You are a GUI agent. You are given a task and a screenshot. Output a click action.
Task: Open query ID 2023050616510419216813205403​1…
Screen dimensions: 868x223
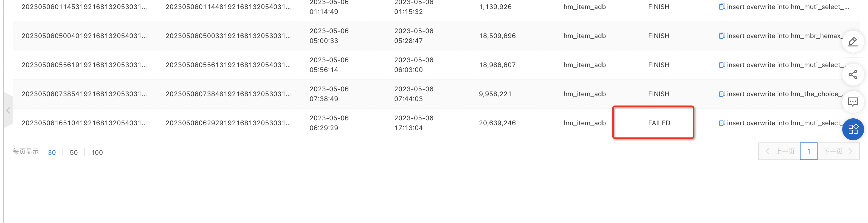84,123
